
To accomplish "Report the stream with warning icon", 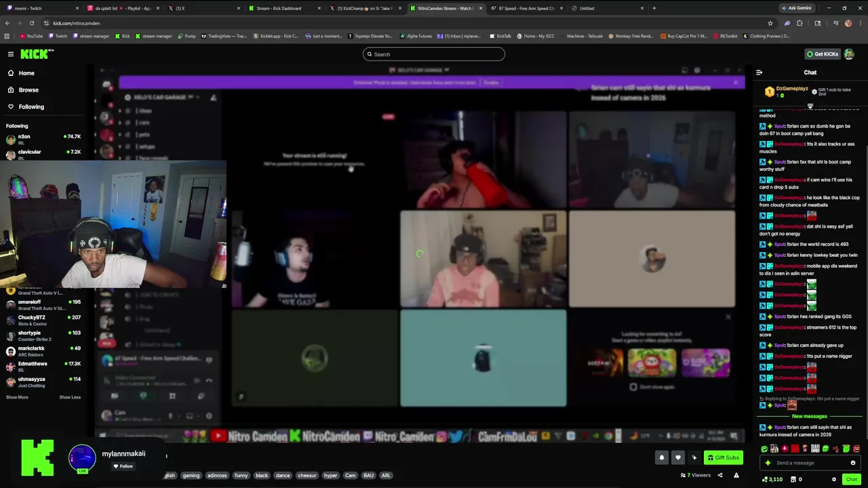I will 736,475.
